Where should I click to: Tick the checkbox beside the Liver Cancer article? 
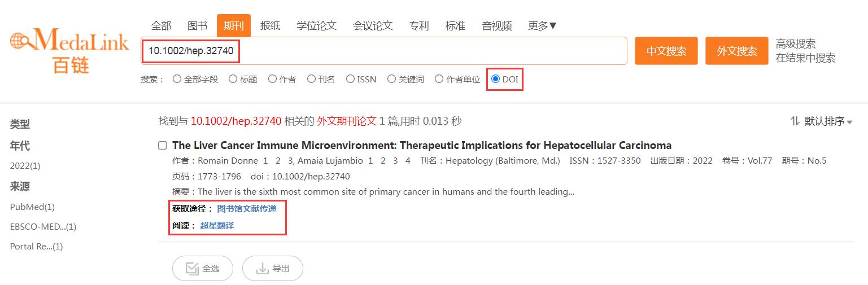click(x=163, y=146)
